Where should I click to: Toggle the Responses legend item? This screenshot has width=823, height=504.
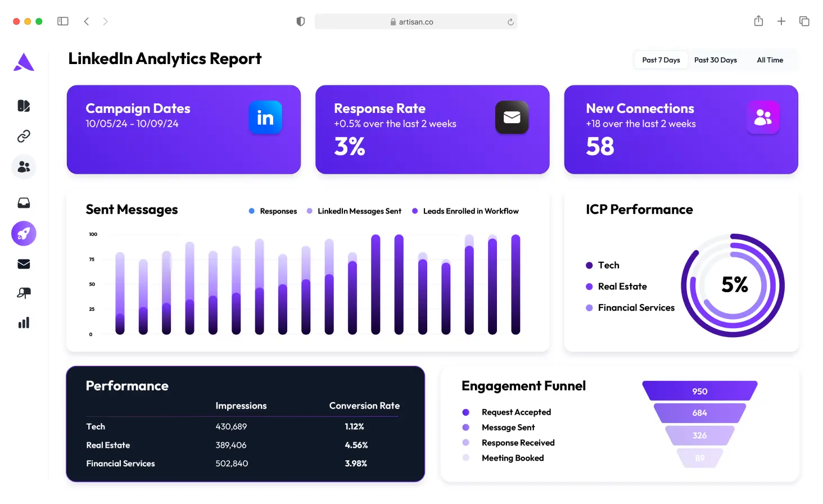(x=273, y=211)
